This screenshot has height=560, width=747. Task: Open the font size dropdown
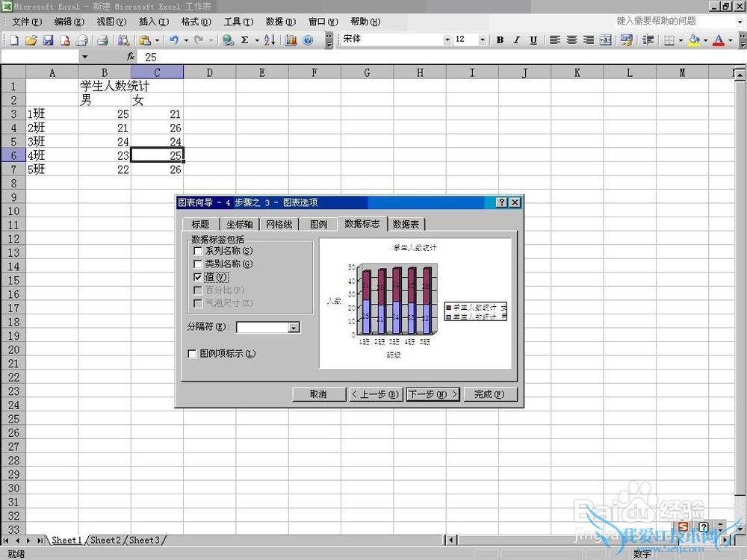tap(482, 40)
